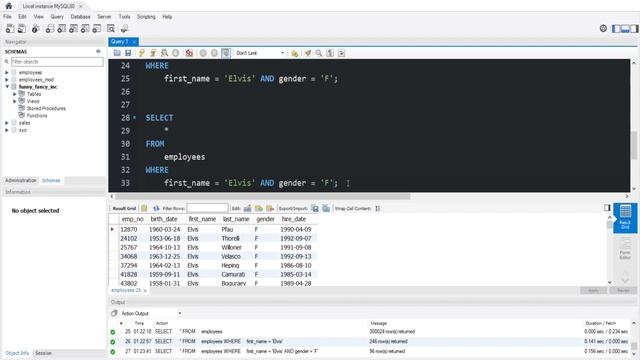Screen dimensions: 640x360
Task: Execute query with the lightning bolt
Action: point(142,53)
